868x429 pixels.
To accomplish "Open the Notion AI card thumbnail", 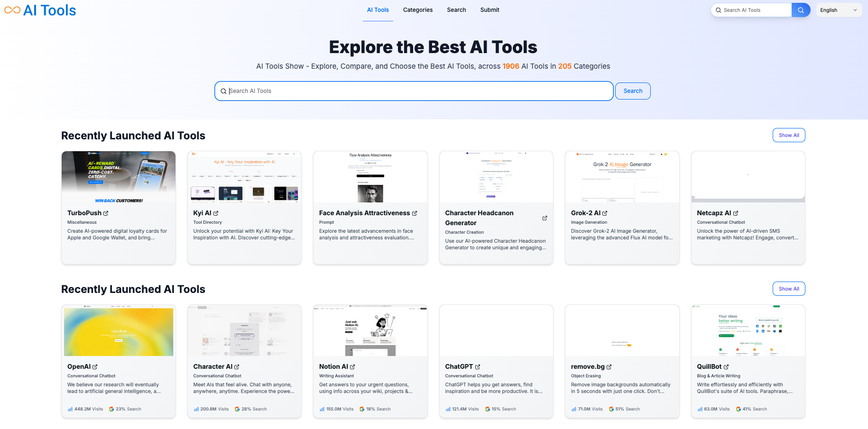I will click(370, 331).
